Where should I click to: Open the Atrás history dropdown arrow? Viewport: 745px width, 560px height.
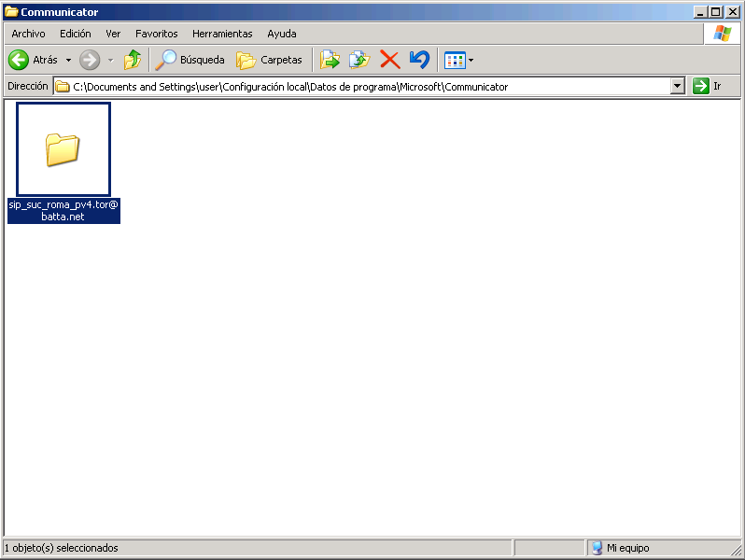(68, 60)
